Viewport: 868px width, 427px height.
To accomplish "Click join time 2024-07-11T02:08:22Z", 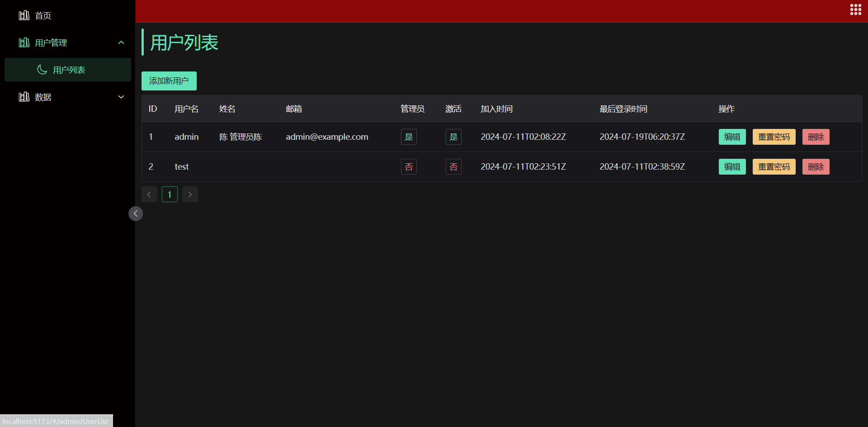I will pyautogui.click(x=523, y=137).
